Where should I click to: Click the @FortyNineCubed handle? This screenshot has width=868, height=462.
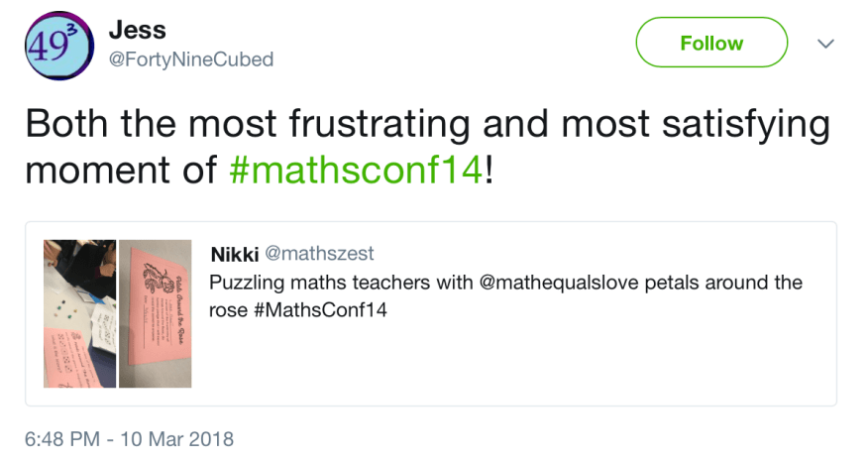(x=190, y=59)
